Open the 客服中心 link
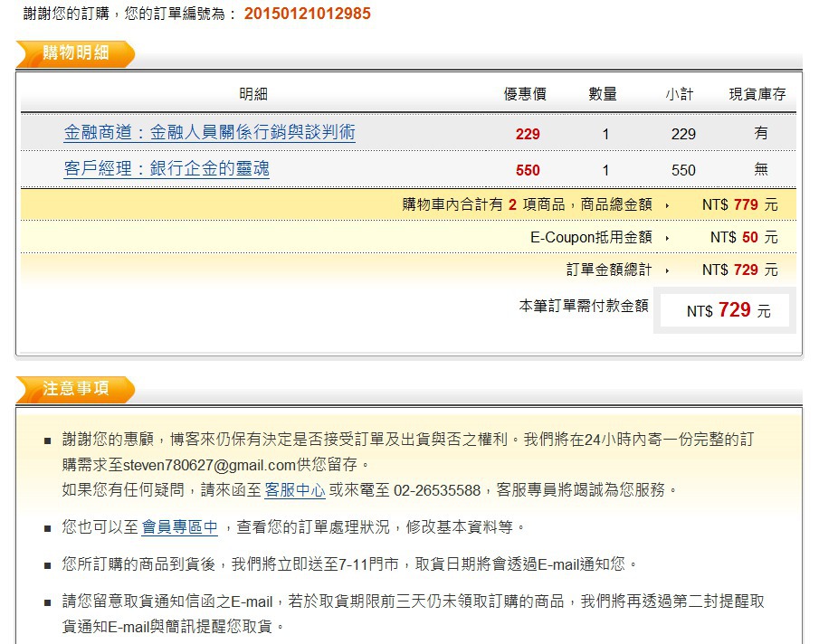 (295, 490)
